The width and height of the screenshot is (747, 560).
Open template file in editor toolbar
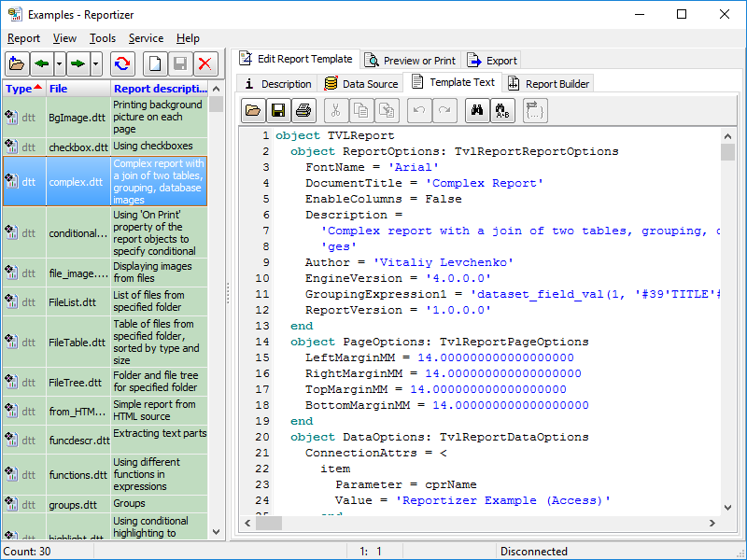[x=253, y=111]
